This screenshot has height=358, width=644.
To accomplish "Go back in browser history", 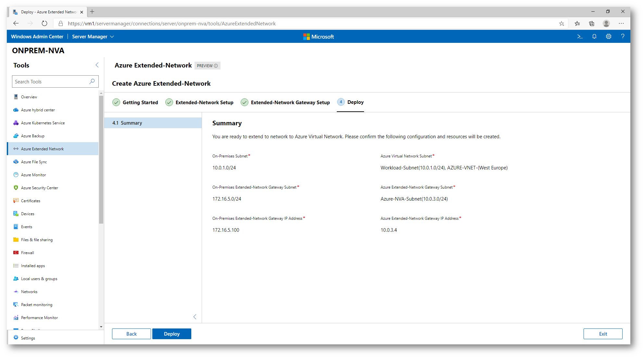I will click(x=16, y=23).
